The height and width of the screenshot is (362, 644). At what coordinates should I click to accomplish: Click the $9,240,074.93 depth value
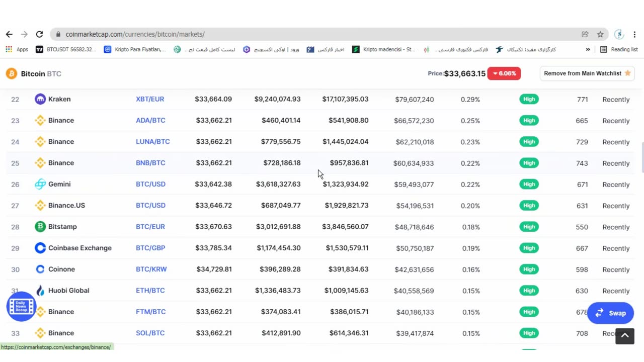coord(277,99)
